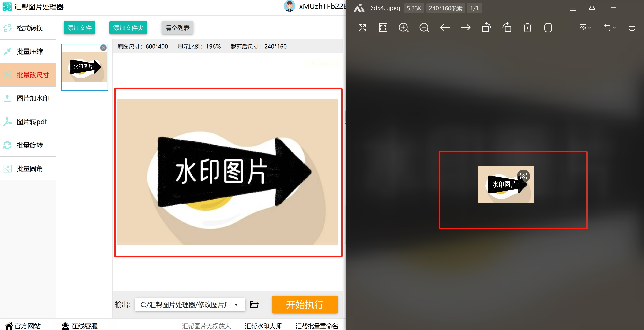Image resolution: width=644 pixels, height=330 pixels.
Task: Remove thumbnail with the X badge
Action: [103, 48]
